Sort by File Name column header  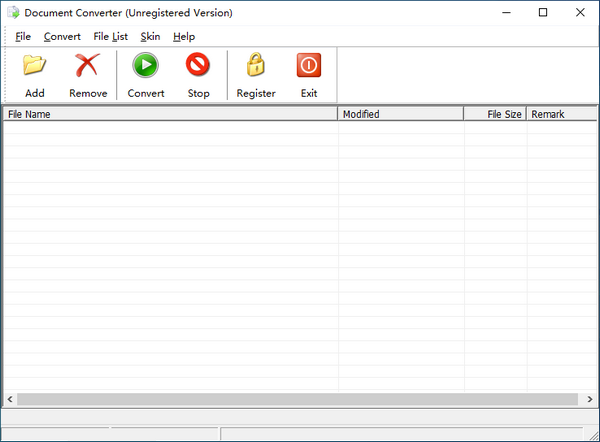(x=170, y=114)
